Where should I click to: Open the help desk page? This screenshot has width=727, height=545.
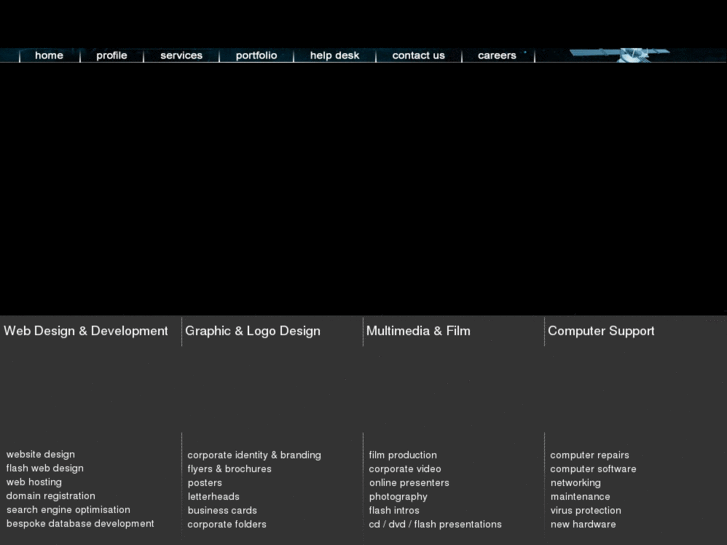pos(334,56)
